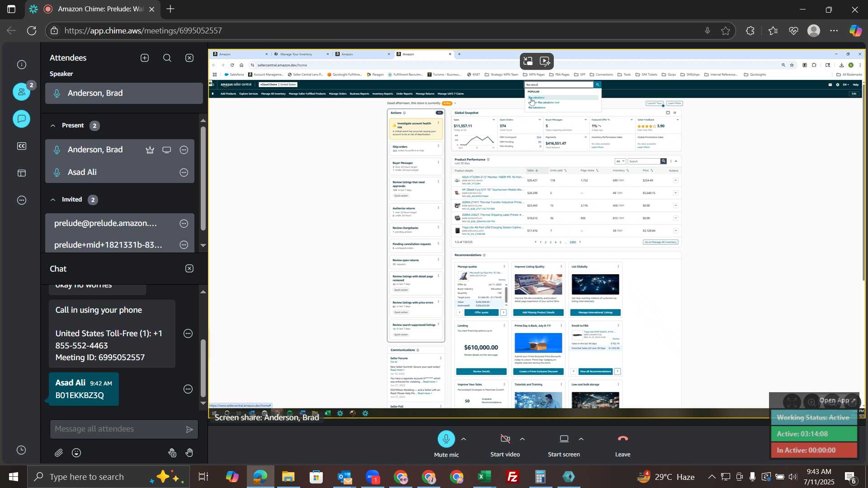This screenshot has width=868, height=488.
Task: Add attendee with the plus icon
Action: 145,58
